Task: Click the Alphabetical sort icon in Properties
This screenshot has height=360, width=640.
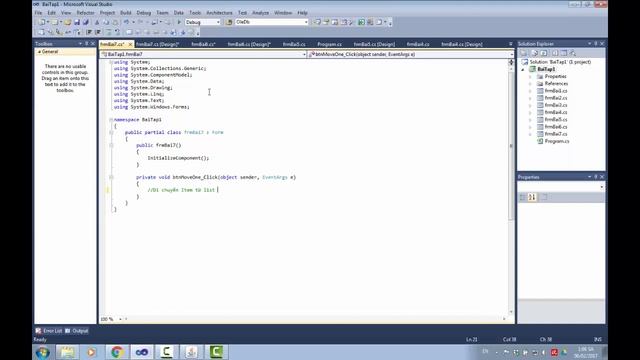Action: pos(532,197)
